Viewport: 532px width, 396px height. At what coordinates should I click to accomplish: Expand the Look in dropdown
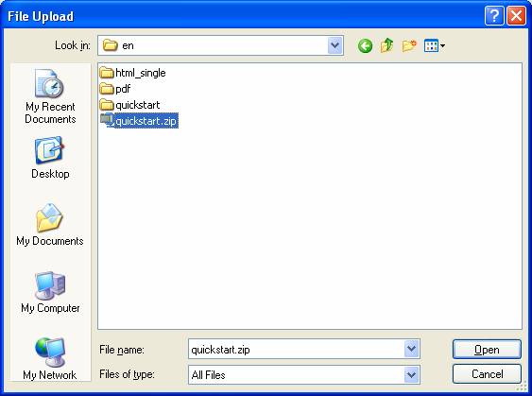tap(335, 45)
